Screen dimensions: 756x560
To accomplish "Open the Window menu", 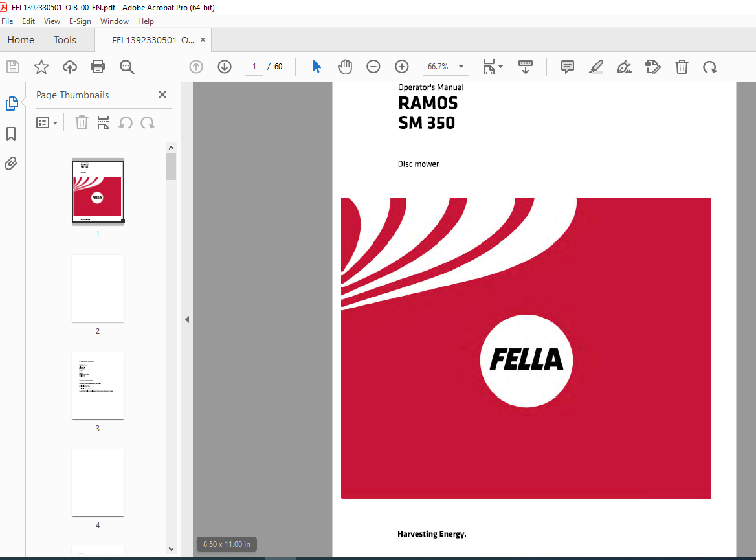I will 115,21.
